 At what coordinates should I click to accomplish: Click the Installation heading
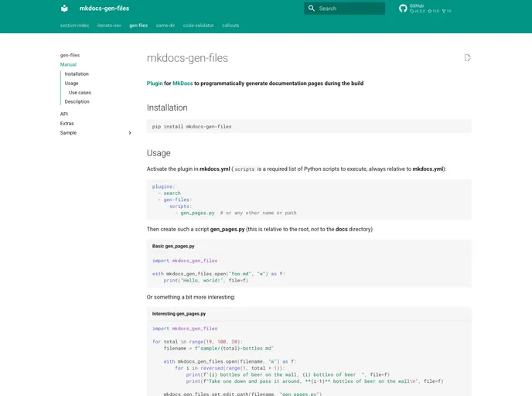[x=167, y=108]
